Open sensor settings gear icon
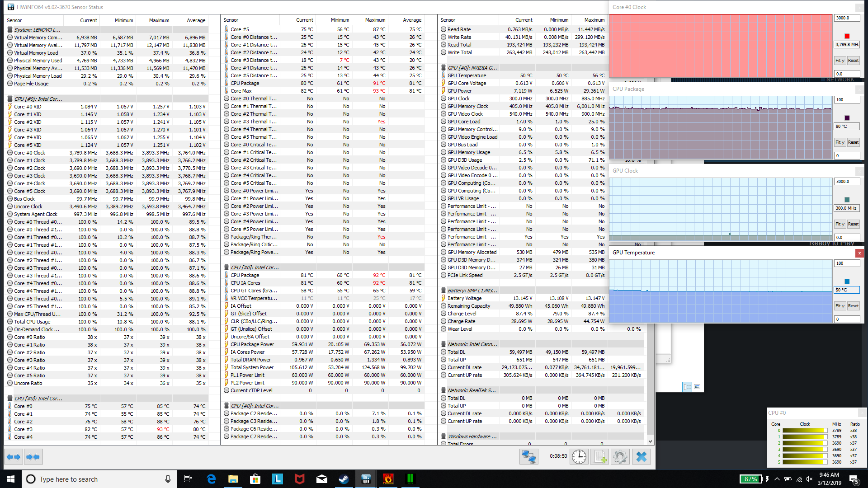Viewport: 868px width, 488px height. [x=620, y=457]
